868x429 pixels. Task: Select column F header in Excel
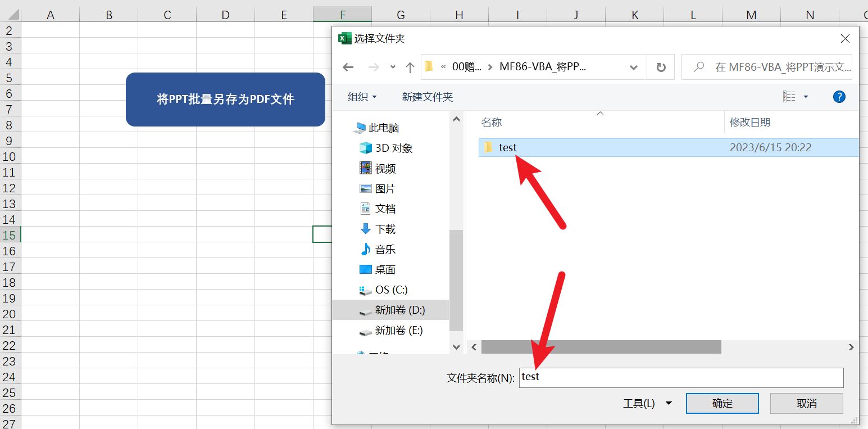point(343,15)
